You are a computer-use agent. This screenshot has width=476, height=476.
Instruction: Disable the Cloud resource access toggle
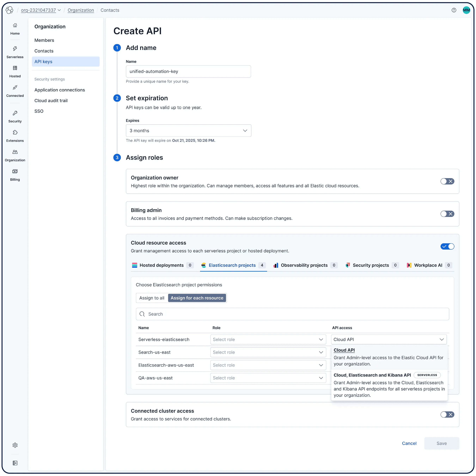(x=447, y=247)
